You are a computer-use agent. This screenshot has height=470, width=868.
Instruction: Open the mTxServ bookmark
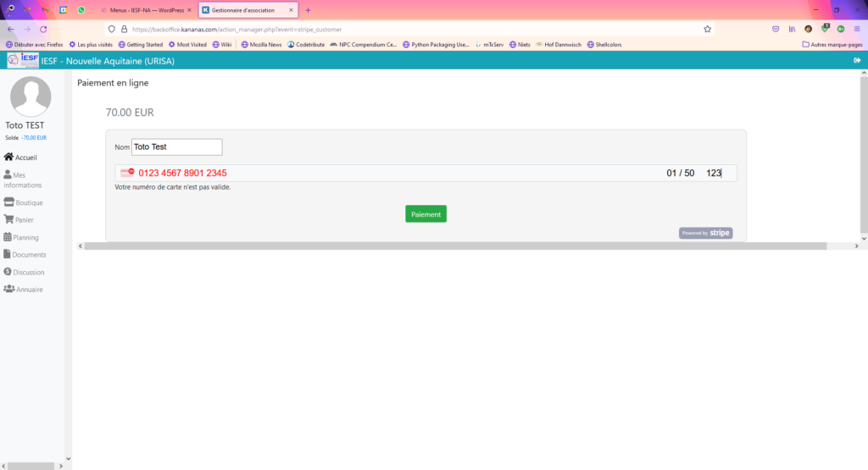[489, 45]
